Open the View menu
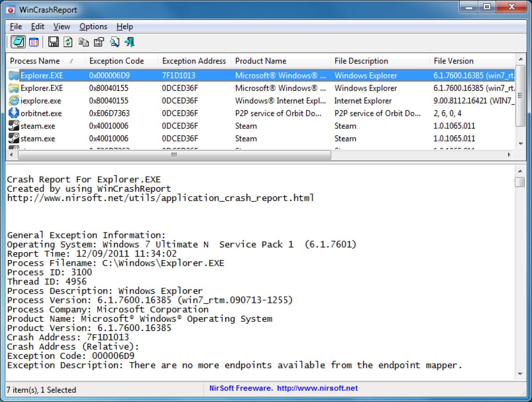 click(x=62, y=27)
